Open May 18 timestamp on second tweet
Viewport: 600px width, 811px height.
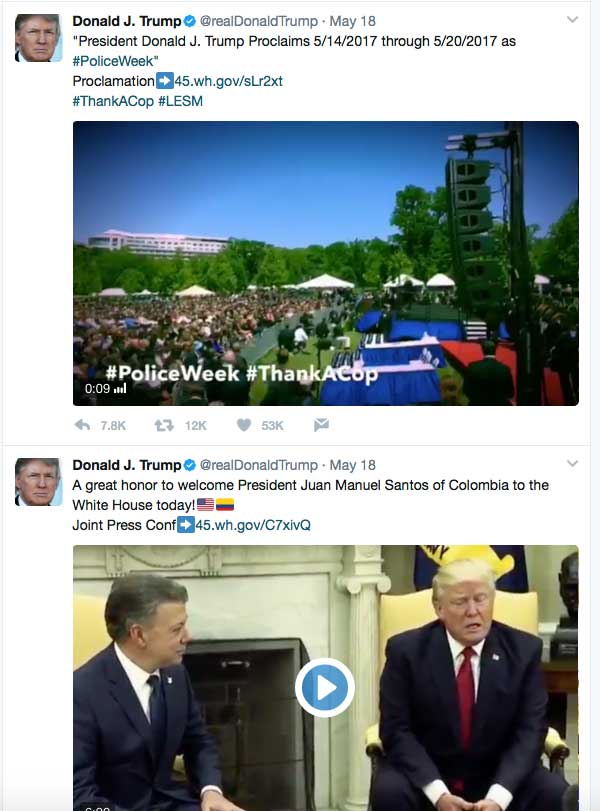(x=353, y=465)
